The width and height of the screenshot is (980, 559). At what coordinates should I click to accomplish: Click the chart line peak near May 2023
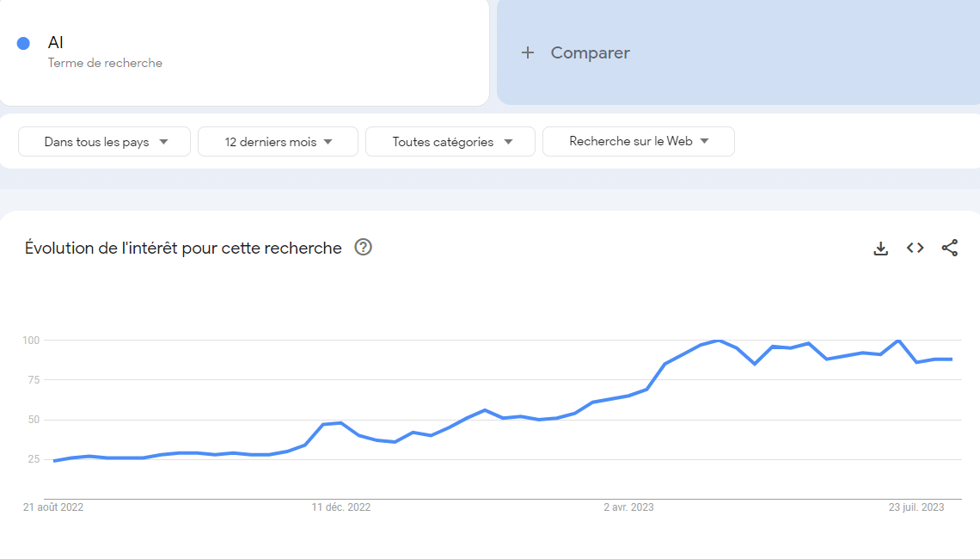(719, 341)
